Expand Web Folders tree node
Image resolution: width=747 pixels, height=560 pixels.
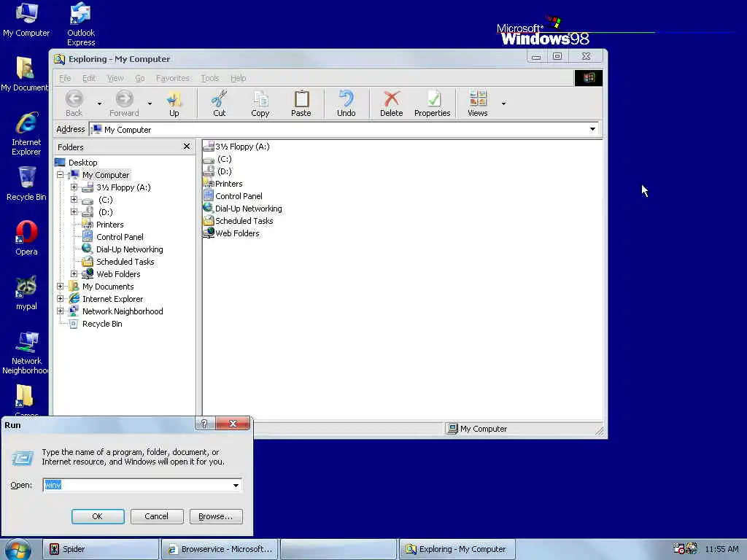74,274
